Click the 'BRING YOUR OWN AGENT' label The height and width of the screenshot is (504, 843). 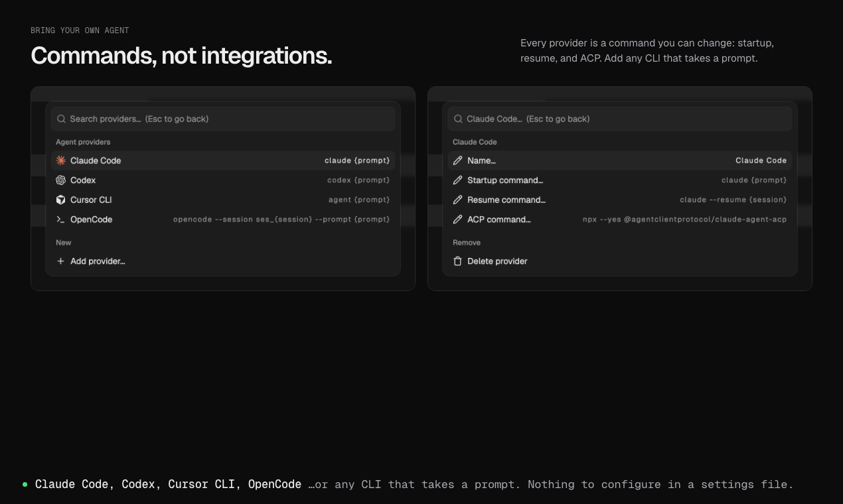pyautogui.click(x=80, y=31)
